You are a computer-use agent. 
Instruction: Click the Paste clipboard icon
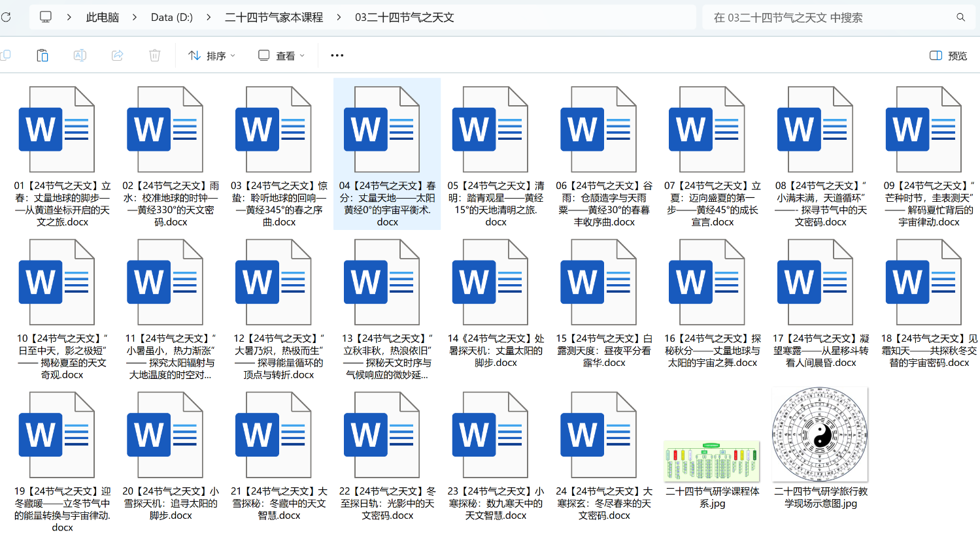pyautogui.click(x=42, y=56)
